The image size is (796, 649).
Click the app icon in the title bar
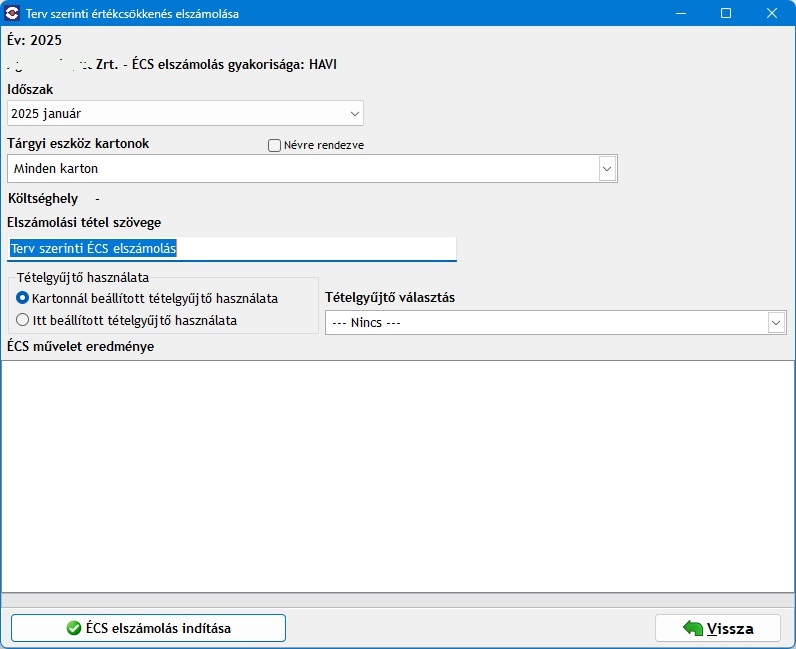(x=12, y=13)
